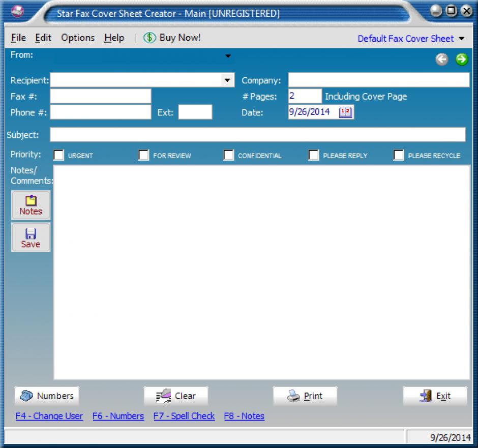Expand the From dropdown arrow

[228, 56]
